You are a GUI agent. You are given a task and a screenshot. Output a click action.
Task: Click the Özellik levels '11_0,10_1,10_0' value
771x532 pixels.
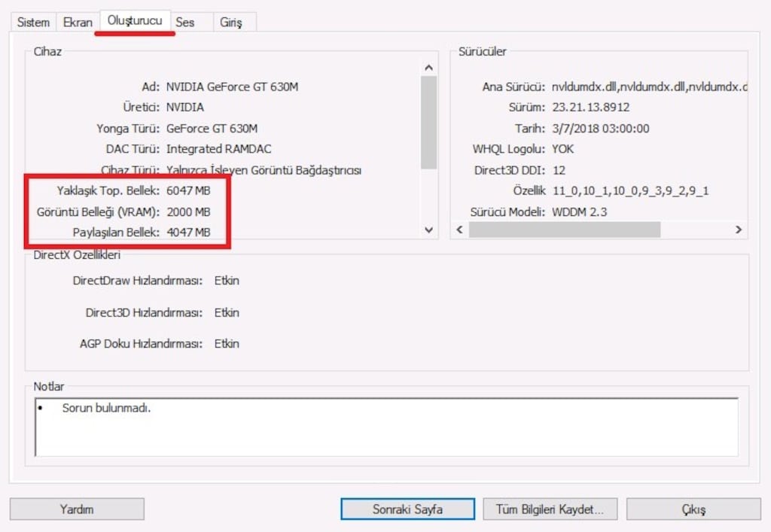[630, 190]
